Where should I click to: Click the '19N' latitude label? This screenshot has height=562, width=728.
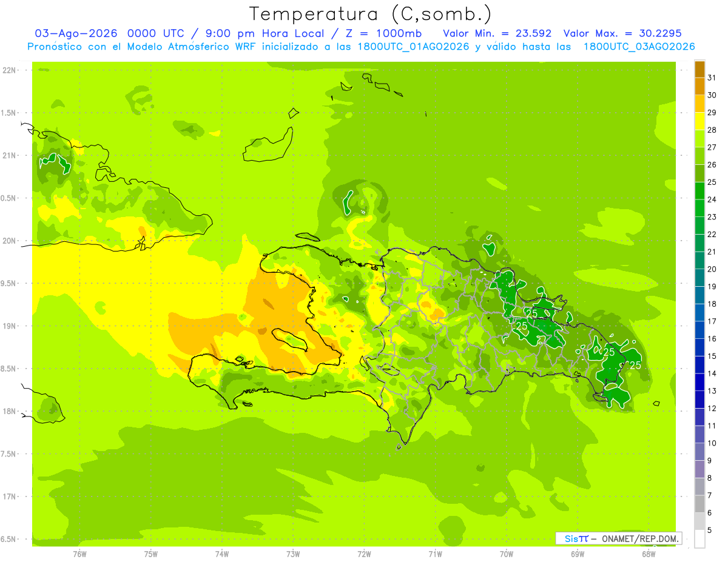coord(9,326)
